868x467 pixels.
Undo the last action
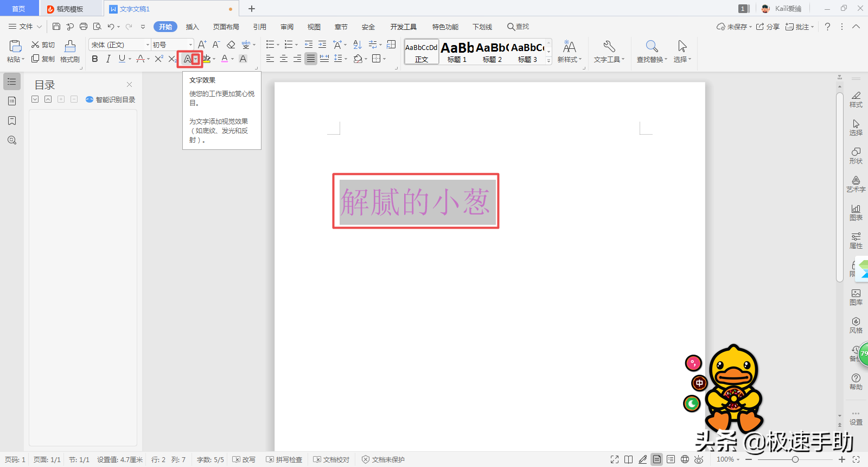(x=111, y=27)
